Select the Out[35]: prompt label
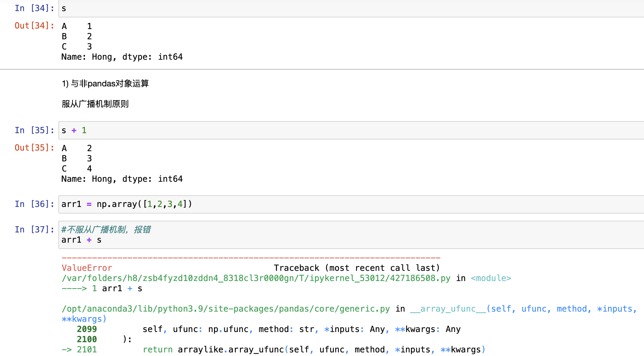Image resolution: width=644 pixels, height=356 pixels. click(34, 148)
